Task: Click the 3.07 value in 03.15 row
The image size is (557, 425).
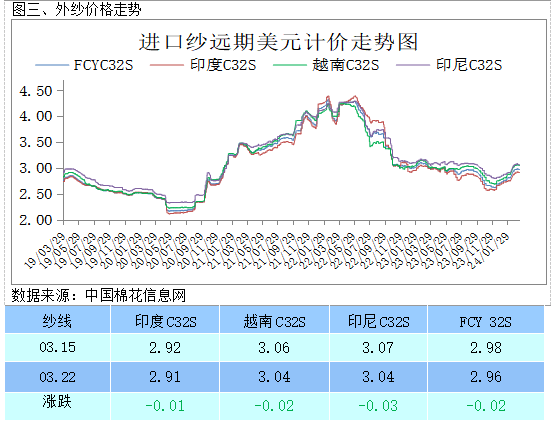Action: (x=378, y=348)
